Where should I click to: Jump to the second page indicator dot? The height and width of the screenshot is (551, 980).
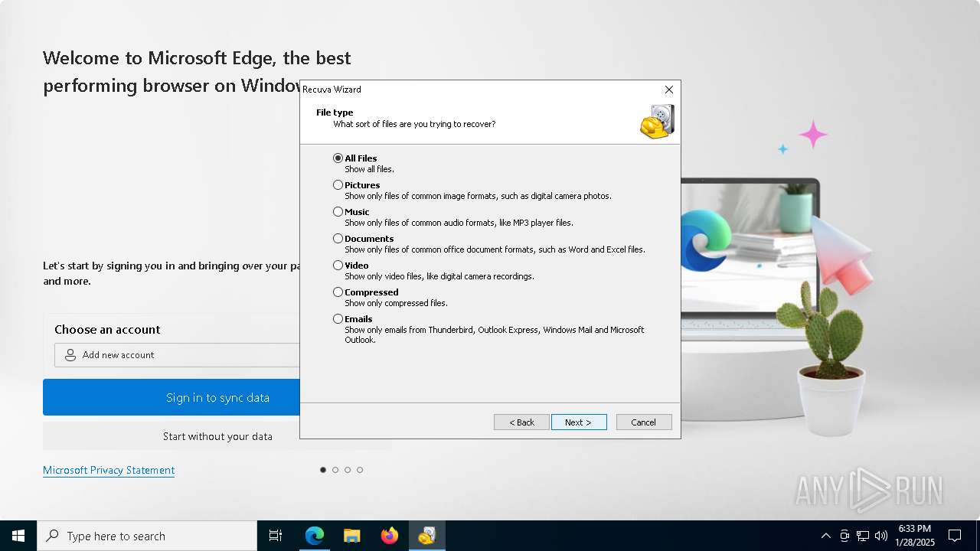click(335, 470)
